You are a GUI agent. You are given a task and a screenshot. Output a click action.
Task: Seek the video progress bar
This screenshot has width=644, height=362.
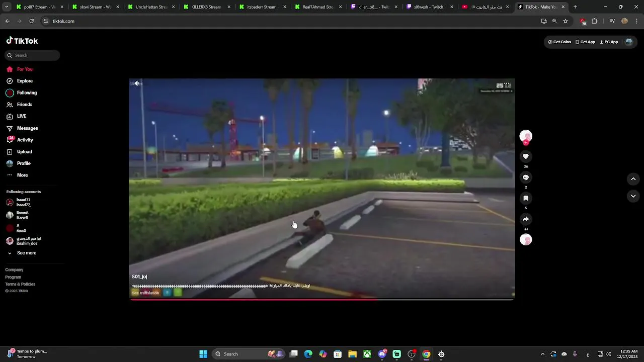[322, 299]
